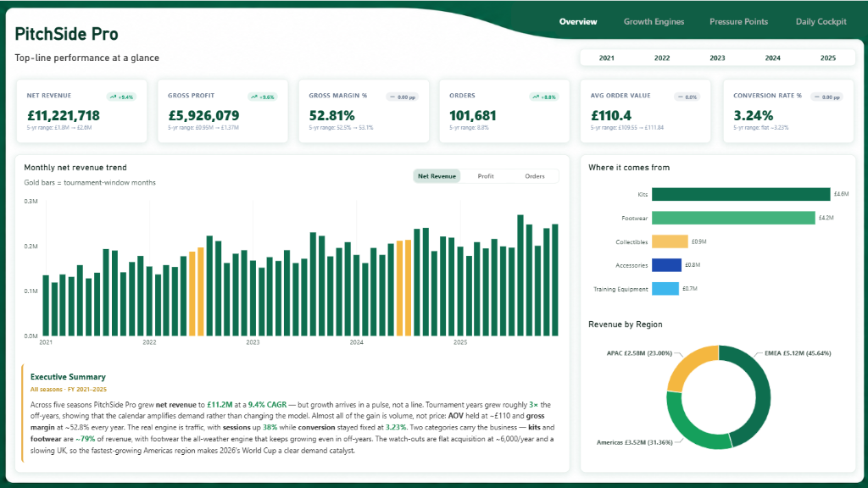868x488 pixels.
Task: Click the Executive Summary heading
Action: pos(68,377)
